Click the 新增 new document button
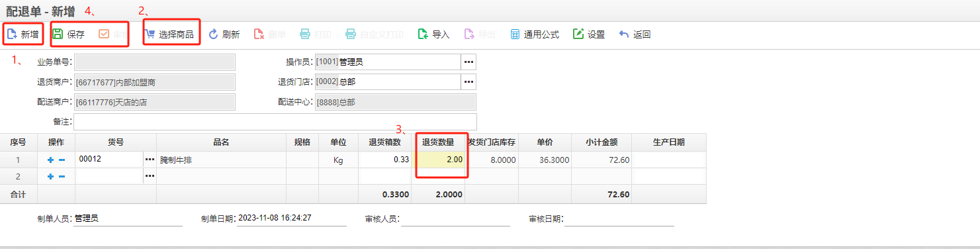The image size is (980, 249). (x=23, y=34)
